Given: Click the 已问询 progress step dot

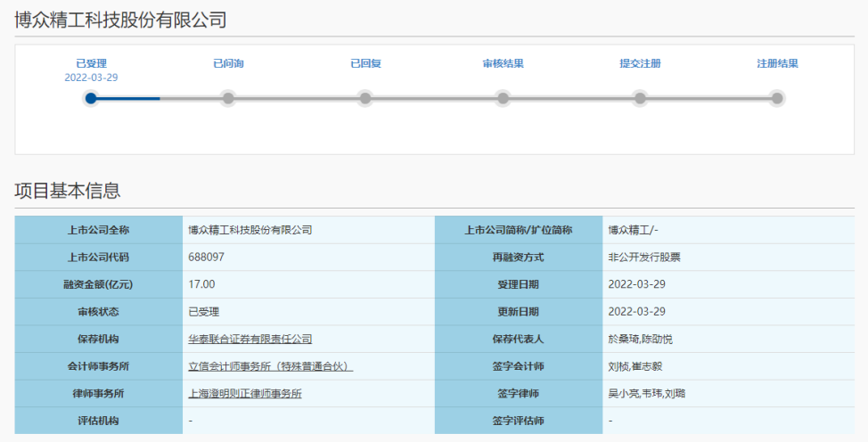Looking at the screenshot, I should (x=228, y=99).
